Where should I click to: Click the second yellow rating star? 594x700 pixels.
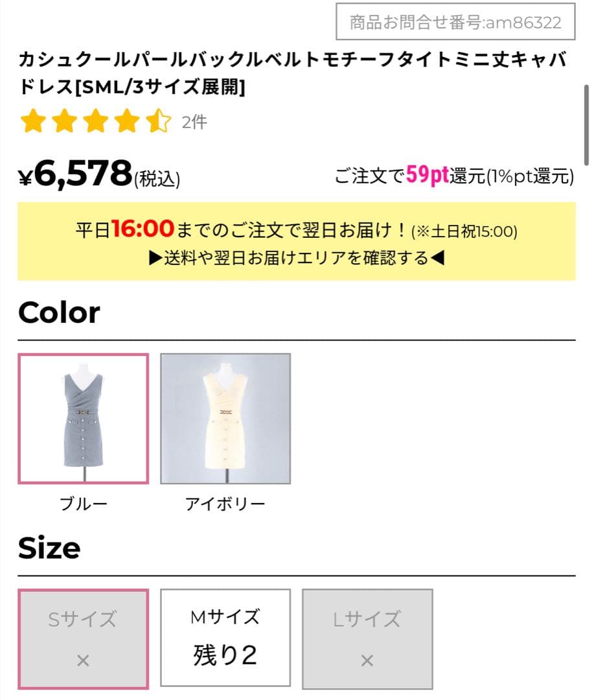[x=64, y=121]
